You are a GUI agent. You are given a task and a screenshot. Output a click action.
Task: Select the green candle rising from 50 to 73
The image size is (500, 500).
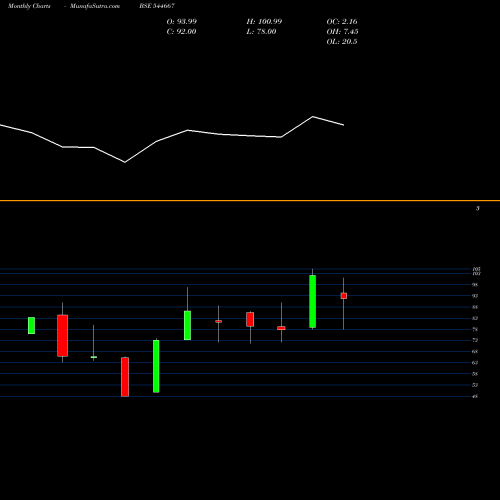pyautogui.click(x=156, y=366)
